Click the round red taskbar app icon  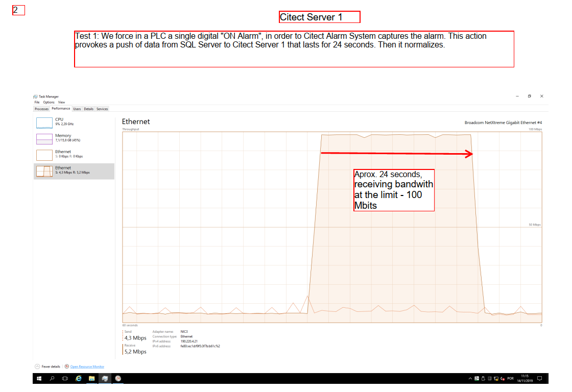pyautogui.click(x=118, y=379)
